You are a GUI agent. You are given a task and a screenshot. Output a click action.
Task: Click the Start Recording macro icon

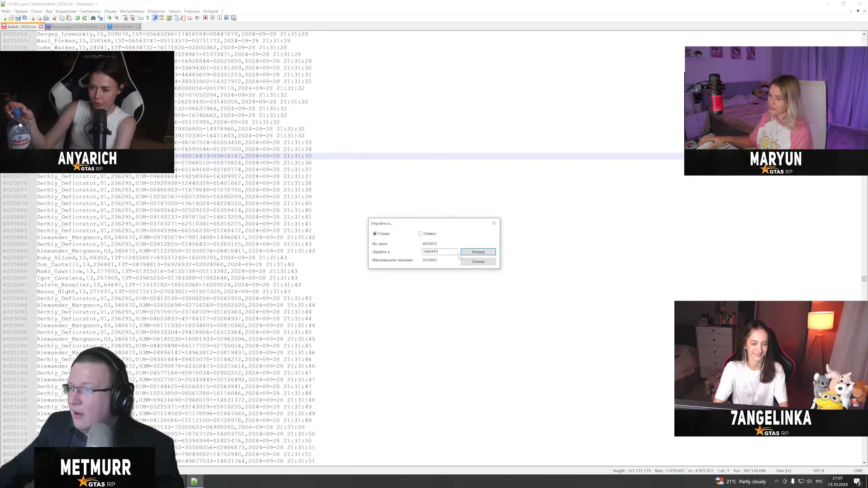205,18
